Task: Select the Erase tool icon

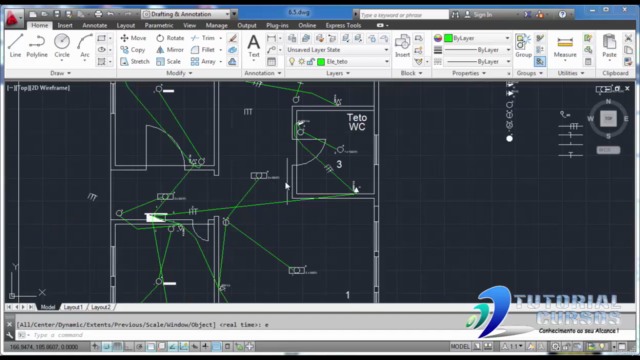Action: click(233, 38)
